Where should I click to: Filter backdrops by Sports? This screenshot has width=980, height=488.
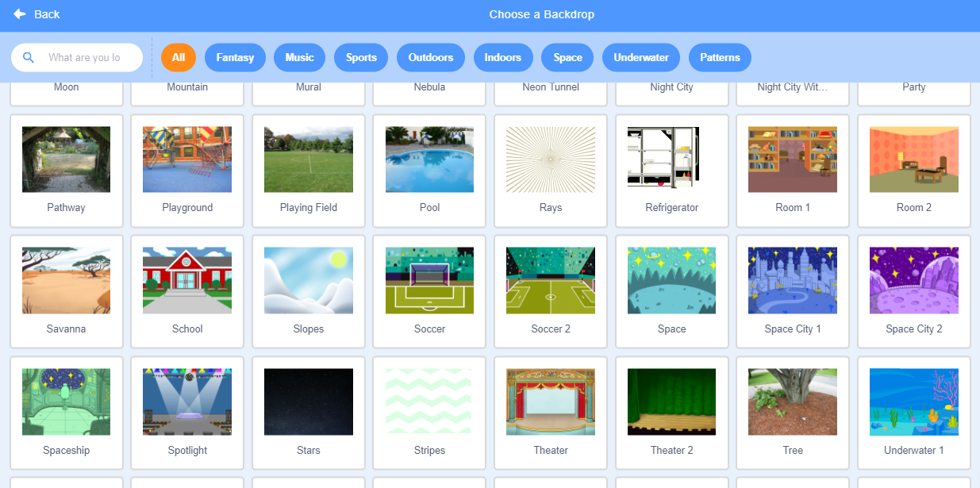(361, 57)
